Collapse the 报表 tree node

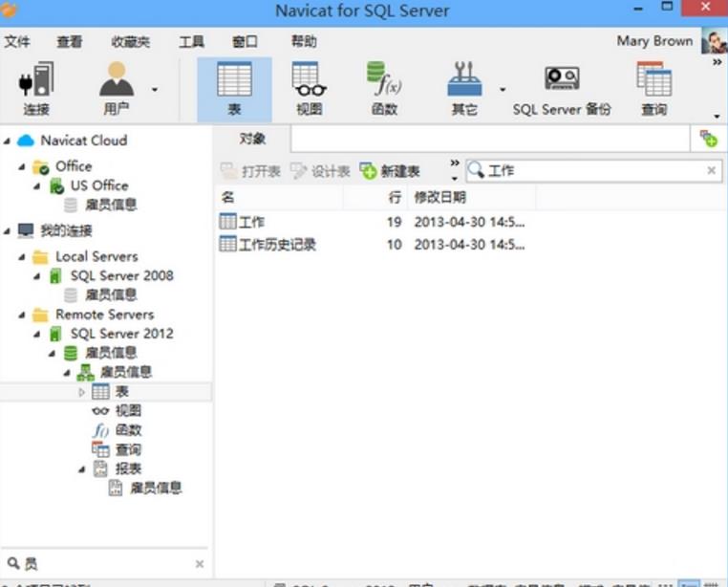coord(82,469)
